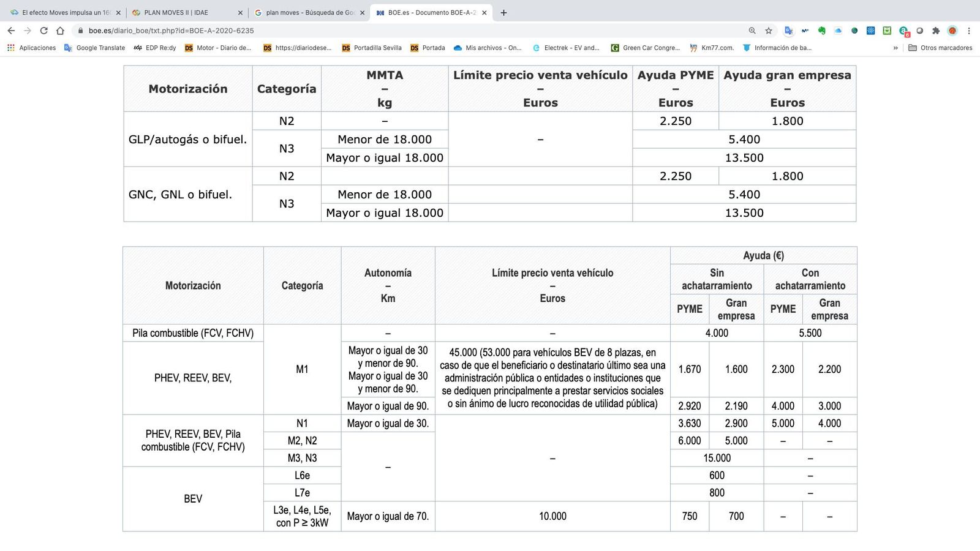This screenshot has width=980, height=551.
Task: Open the Evernote extension
Action: [823, 30]
